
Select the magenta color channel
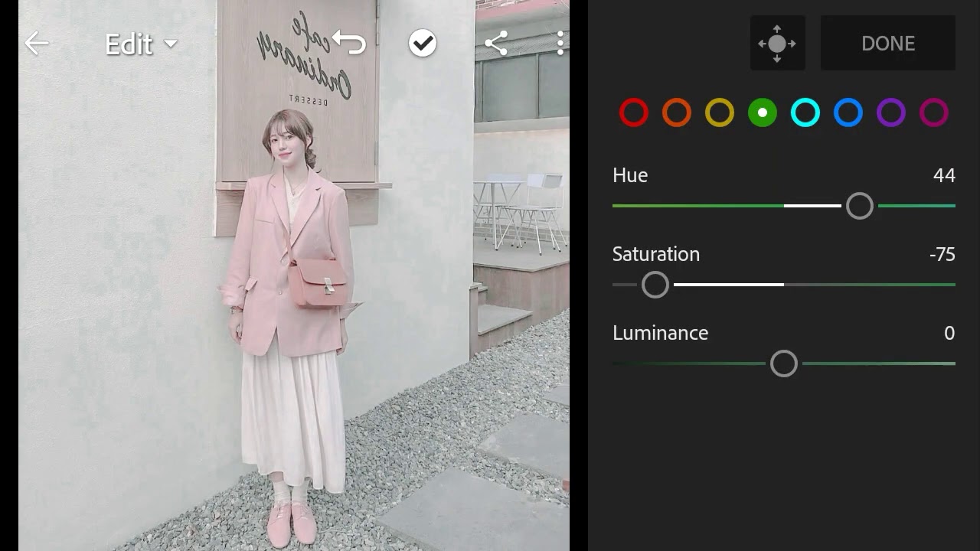pos(934,113)
